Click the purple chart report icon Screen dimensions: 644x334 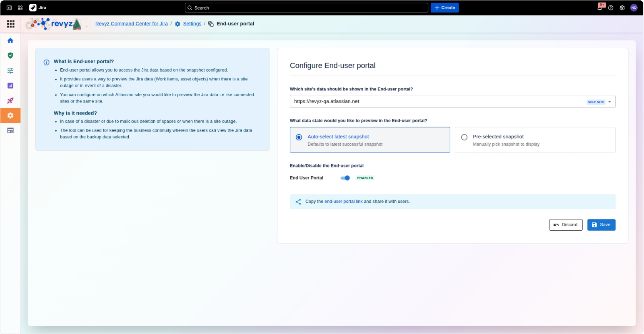pos(10,85)
